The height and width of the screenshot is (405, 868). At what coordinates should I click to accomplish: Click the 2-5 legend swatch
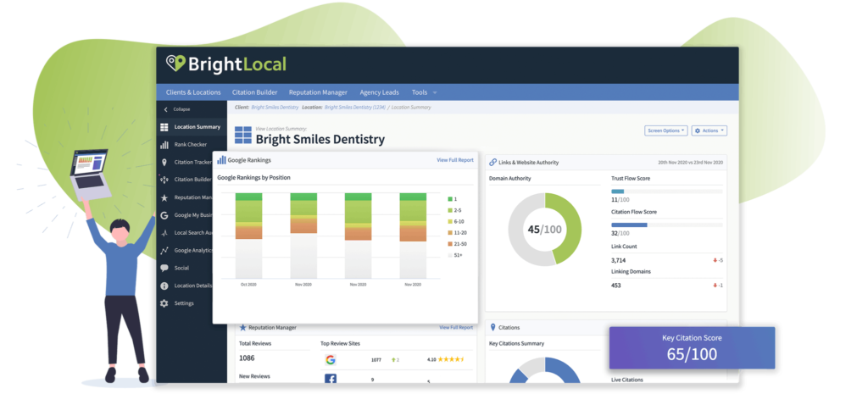tap(449, 210)
